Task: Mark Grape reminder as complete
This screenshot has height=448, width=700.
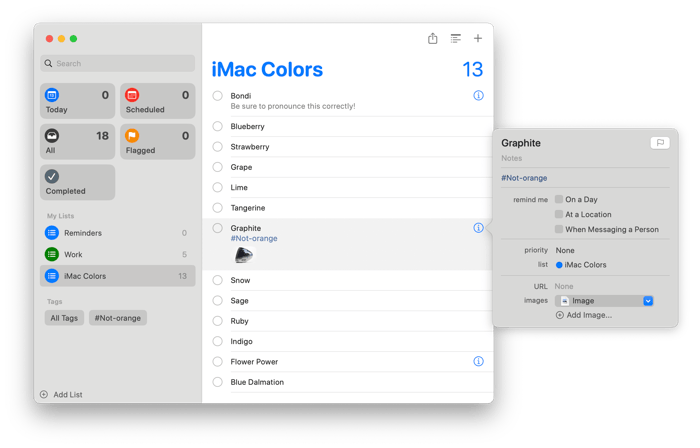Action: point(217,167)
